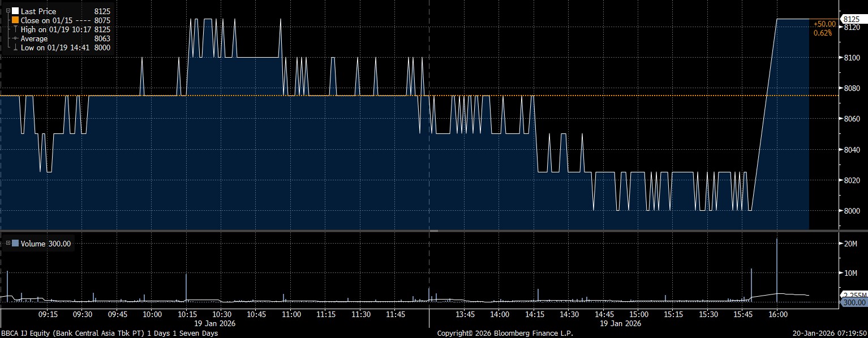The height and width of the screenshot is (338, 868).
Task: Click the 20M volume axis label
Action: point(852,244)
